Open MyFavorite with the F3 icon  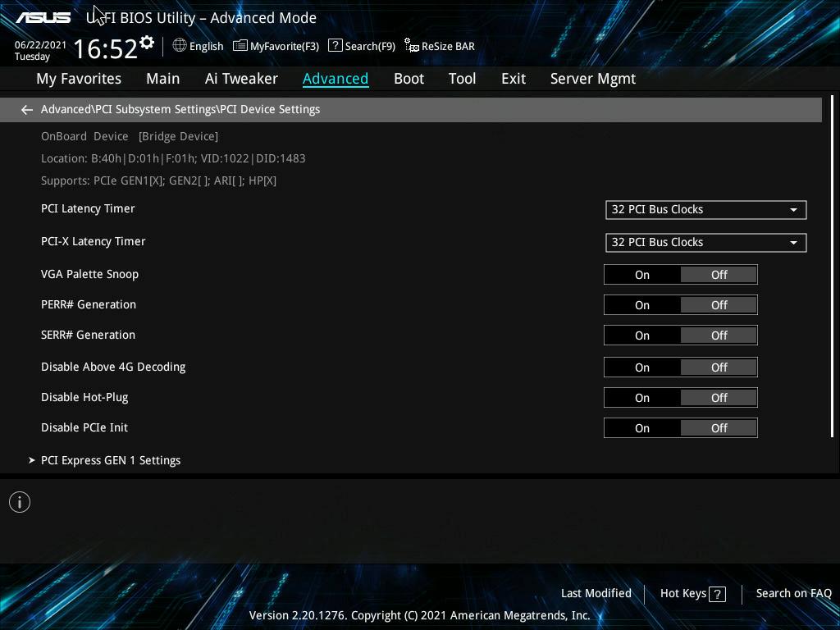[x=276, y=46]
